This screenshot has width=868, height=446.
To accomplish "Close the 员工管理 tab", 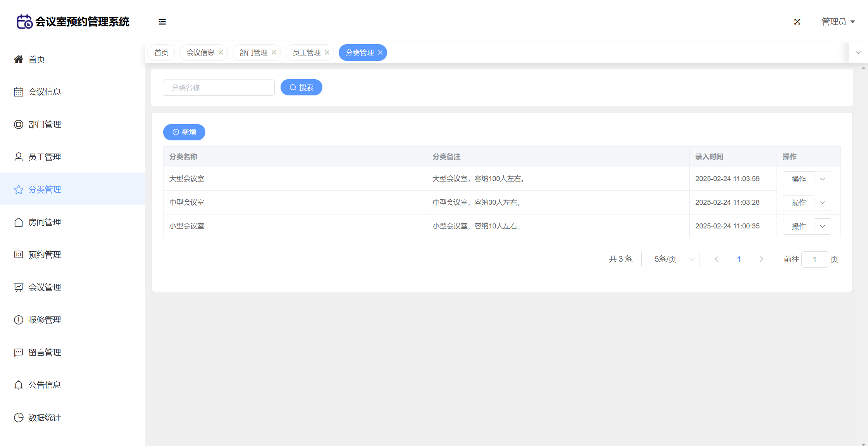I will click(x=327, y=53).
